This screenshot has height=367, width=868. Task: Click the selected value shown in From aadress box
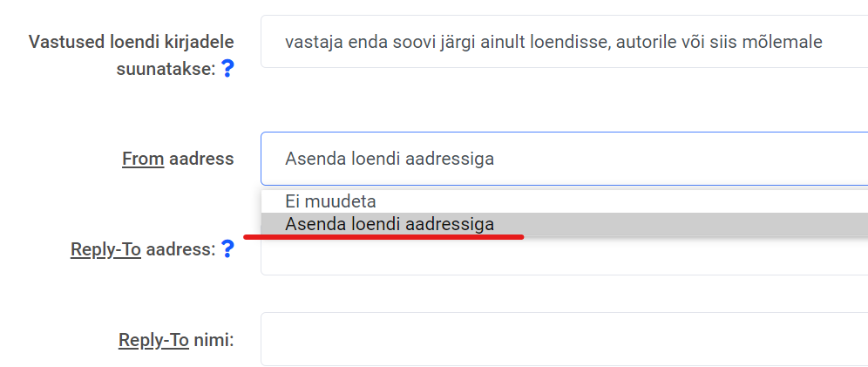390,159
